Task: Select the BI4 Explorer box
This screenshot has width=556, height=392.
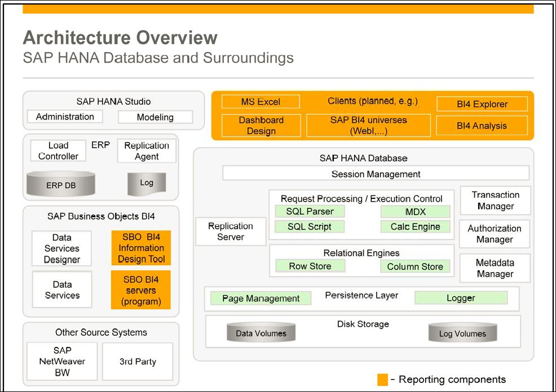Action: (x=482, y=104)
